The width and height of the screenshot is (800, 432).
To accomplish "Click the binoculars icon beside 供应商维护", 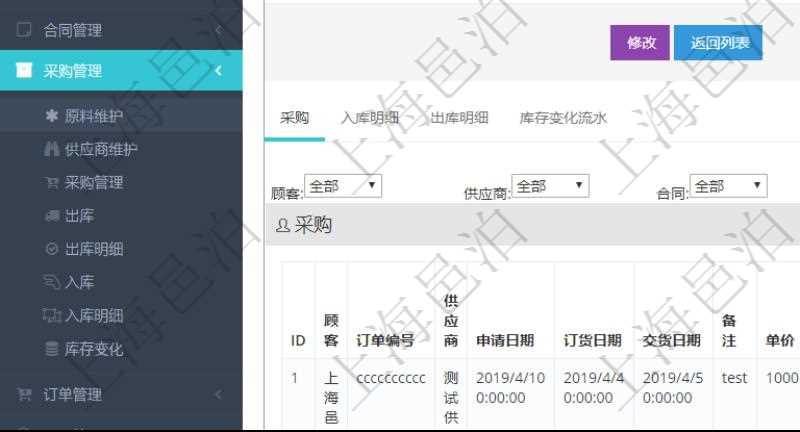I will coord(52,149).
